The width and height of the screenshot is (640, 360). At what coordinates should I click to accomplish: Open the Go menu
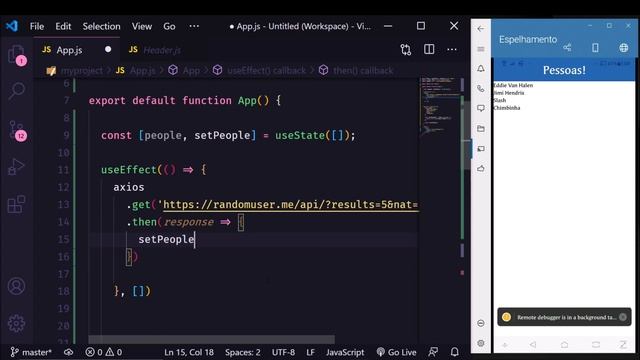pyautogui.click(x=169, y=26)
